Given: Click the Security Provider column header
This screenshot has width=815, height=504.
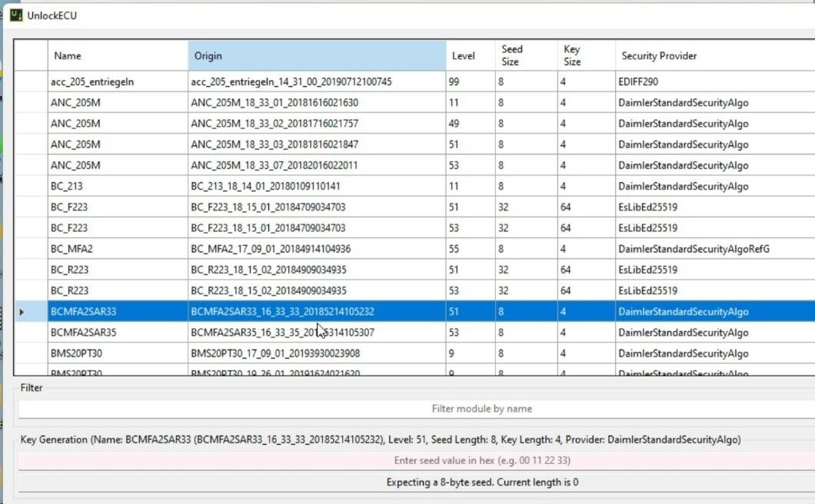Looking at the screenshot, I should tap(714, 56).
